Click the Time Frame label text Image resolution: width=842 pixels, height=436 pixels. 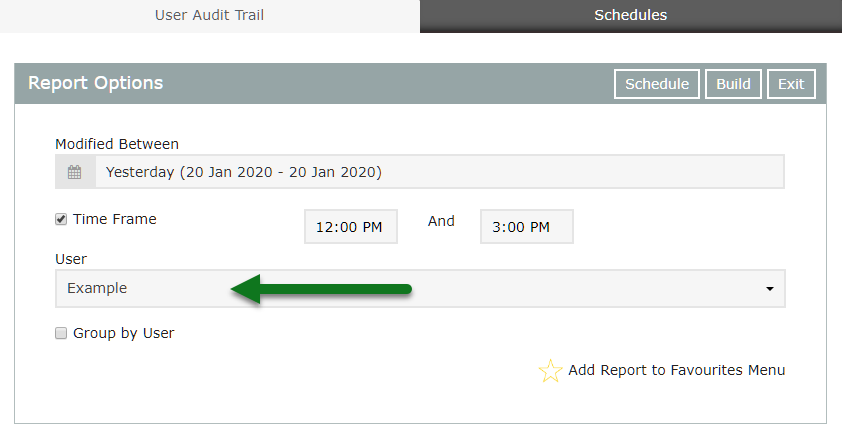(114, 219)
